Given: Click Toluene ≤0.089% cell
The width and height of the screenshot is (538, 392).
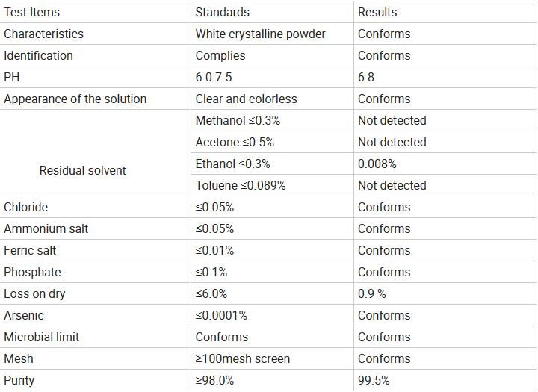Looking at the screenshot, I should 273,185.
